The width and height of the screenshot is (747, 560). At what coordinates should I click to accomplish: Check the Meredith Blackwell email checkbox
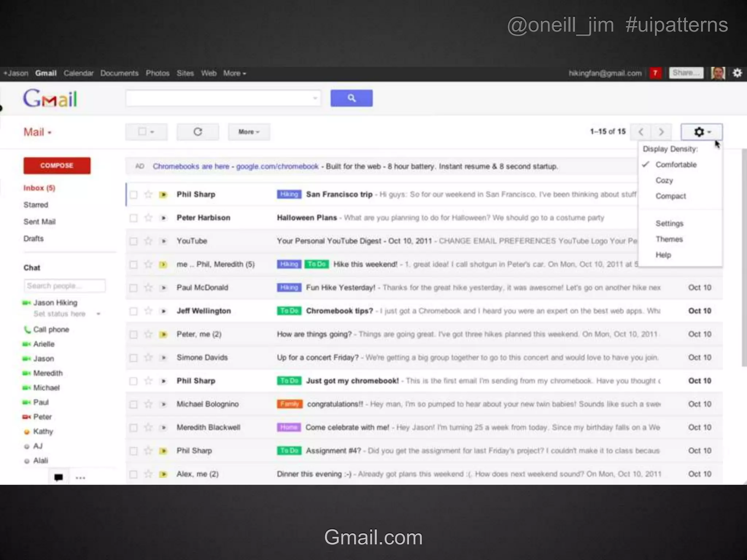click(133, 428)
